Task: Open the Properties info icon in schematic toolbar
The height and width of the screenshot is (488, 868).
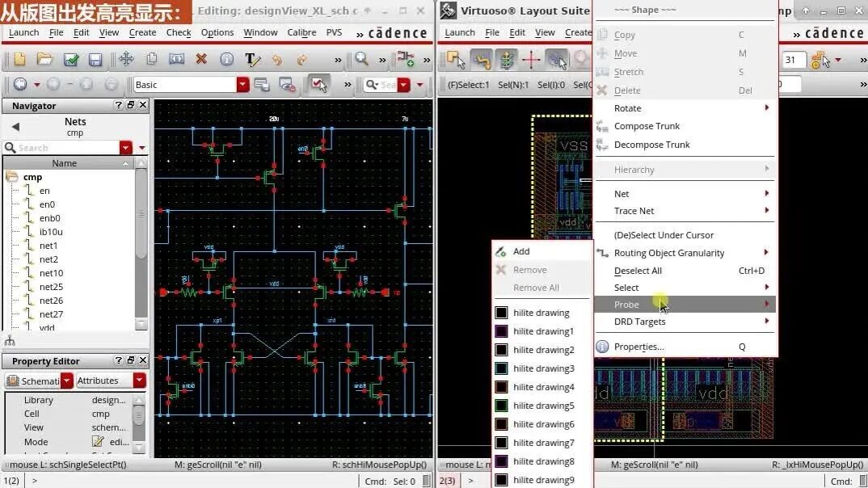Action: click(x=226, y=59)
